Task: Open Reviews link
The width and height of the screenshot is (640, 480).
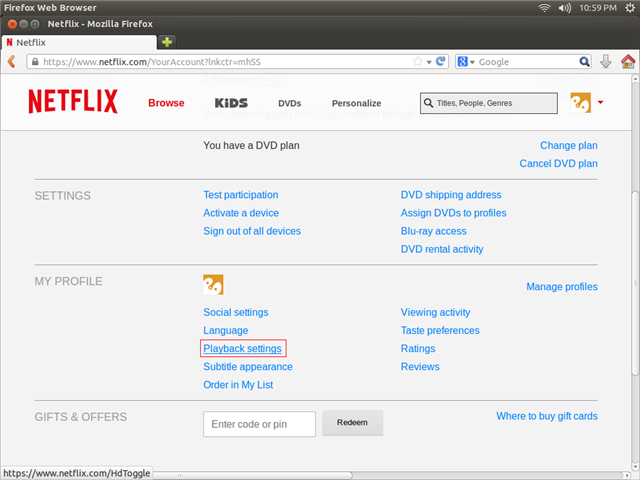Action: pos(420,367)
